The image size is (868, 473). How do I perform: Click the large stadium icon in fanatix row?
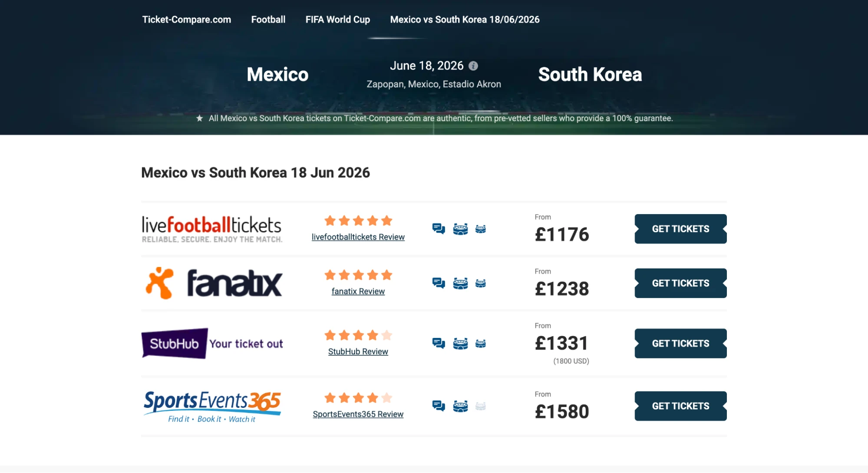coord(460,283)
